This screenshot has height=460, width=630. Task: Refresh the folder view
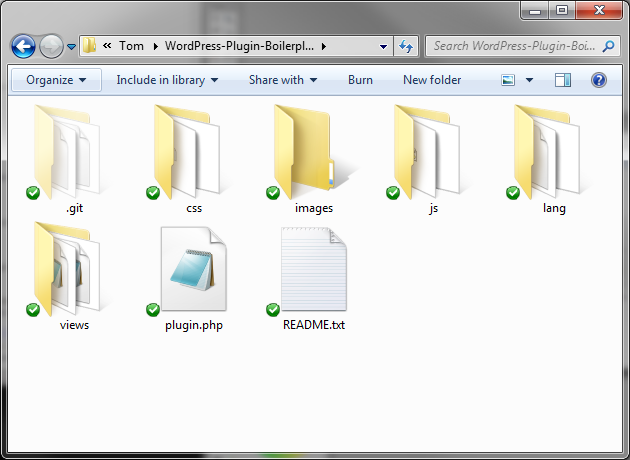click(x=406, y=47)
